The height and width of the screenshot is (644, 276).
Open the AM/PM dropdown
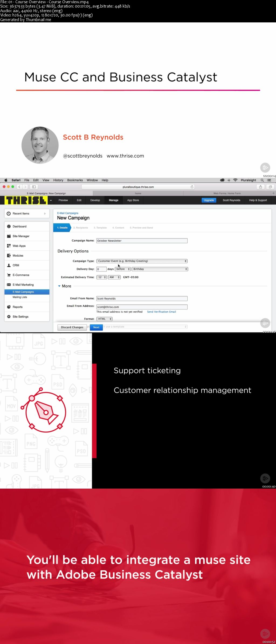(114, 277)
